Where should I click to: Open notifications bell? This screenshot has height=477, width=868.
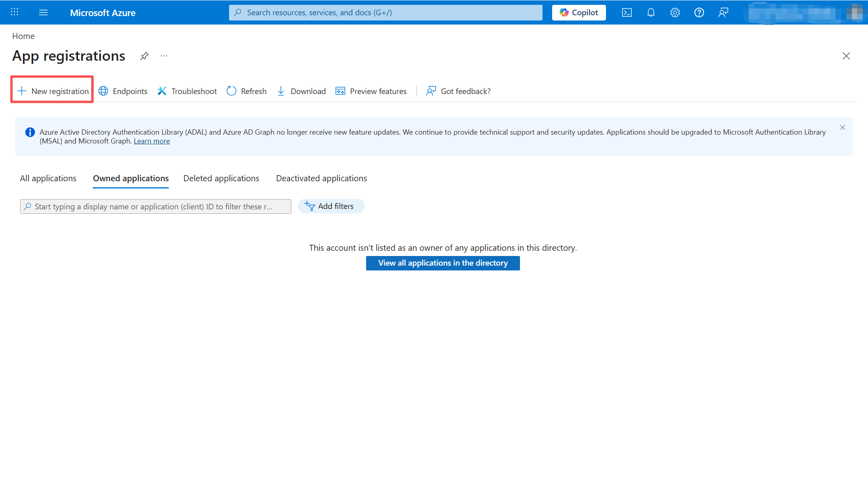(651, 12)
